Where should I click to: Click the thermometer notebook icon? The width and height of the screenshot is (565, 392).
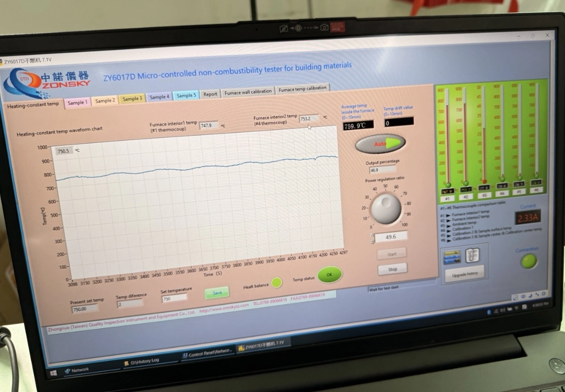coord(472,255)
